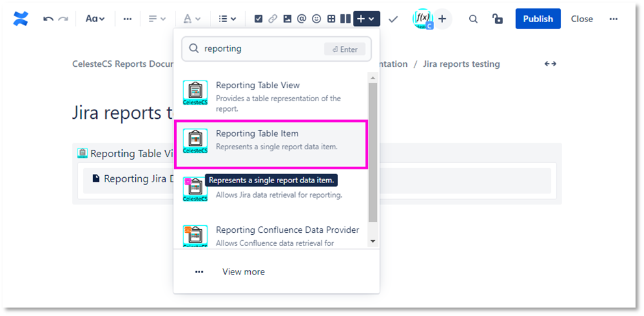This screenshot has width=644, height=316.
Task: Click the macro search field
Action: (x=276, y=49)
